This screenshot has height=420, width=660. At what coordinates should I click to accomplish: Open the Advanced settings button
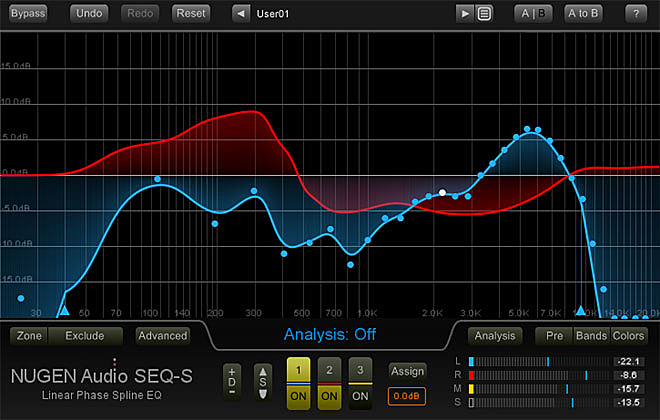click(162, 336)
